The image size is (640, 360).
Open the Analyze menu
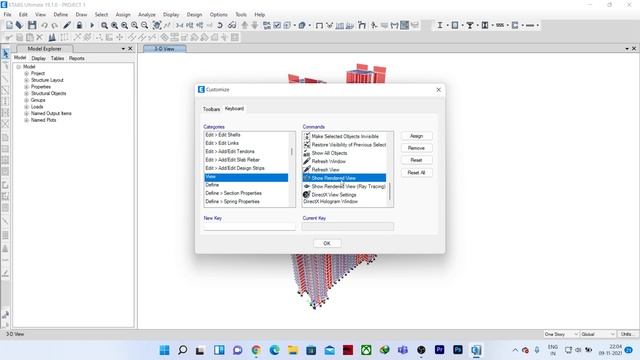pyautogui.click(x=147, y=15)
